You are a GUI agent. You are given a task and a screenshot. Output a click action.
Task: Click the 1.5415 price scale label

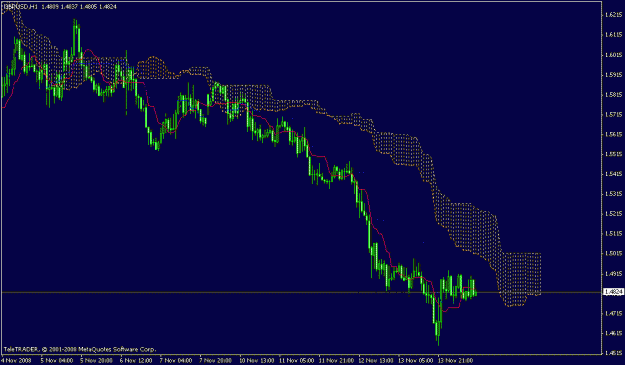613,174
